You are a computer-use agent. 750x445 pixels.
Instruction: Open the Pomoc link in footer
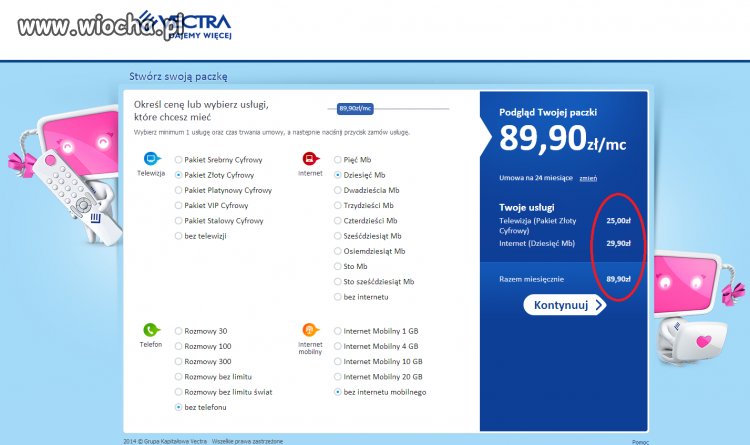click(640, 442)
